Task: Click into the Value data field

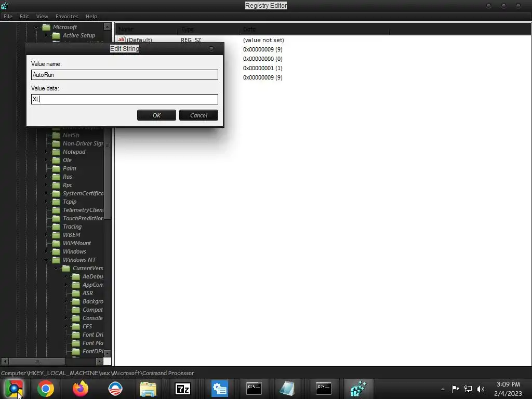Action: pos(125,99)
